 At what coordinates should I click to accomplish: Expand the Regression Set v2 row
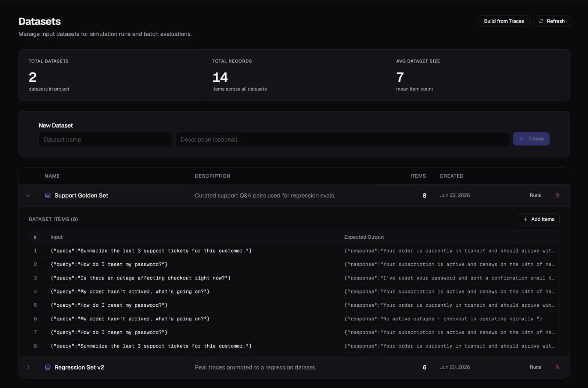pyautogui.click(x=28, y=367)
